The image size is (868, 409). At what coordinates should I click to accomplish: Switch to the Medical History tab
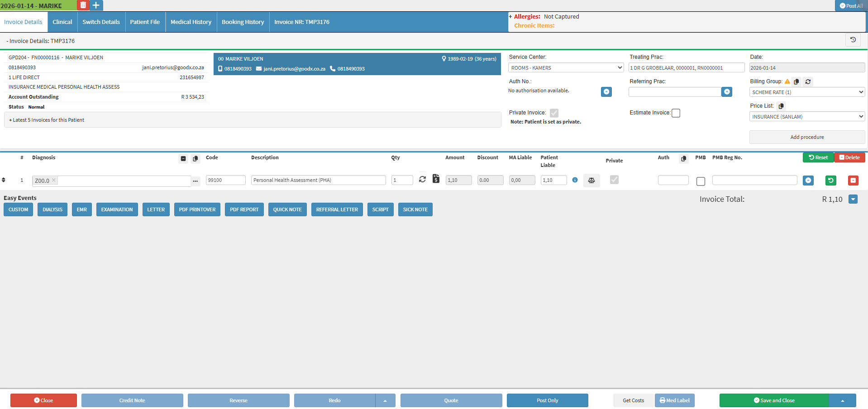click(191, 22)
